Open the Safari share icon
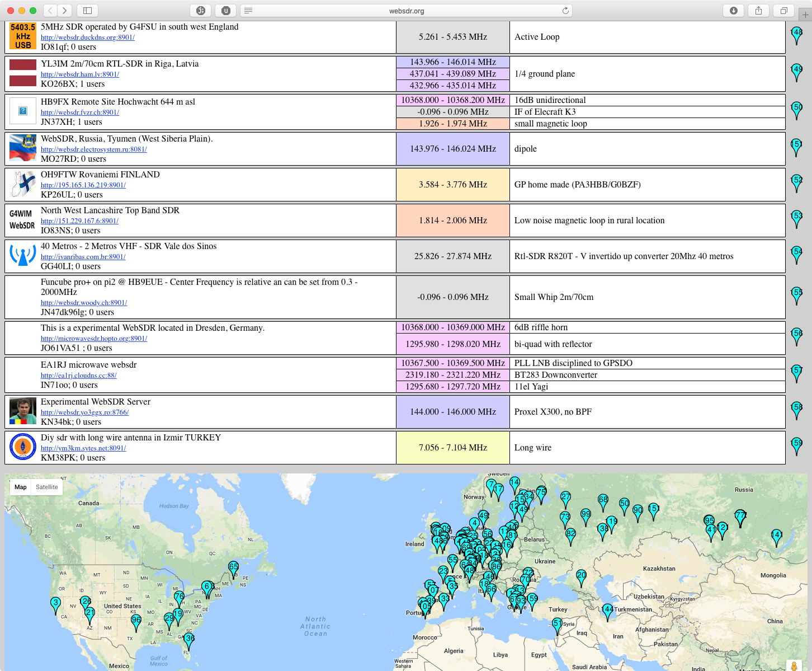This screenshot has width=812, height=671. pos(758,10)
